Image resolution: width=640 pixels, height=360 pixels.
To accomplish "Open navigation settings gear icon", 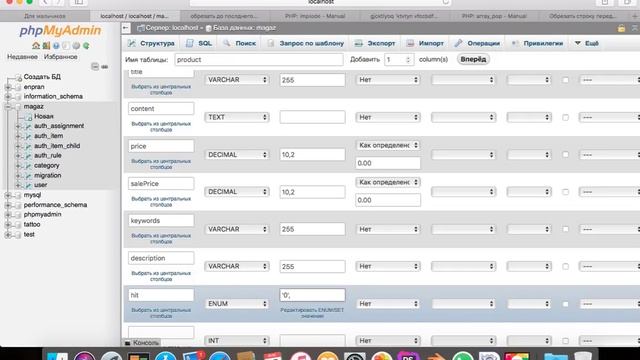I will pos(76,46).
